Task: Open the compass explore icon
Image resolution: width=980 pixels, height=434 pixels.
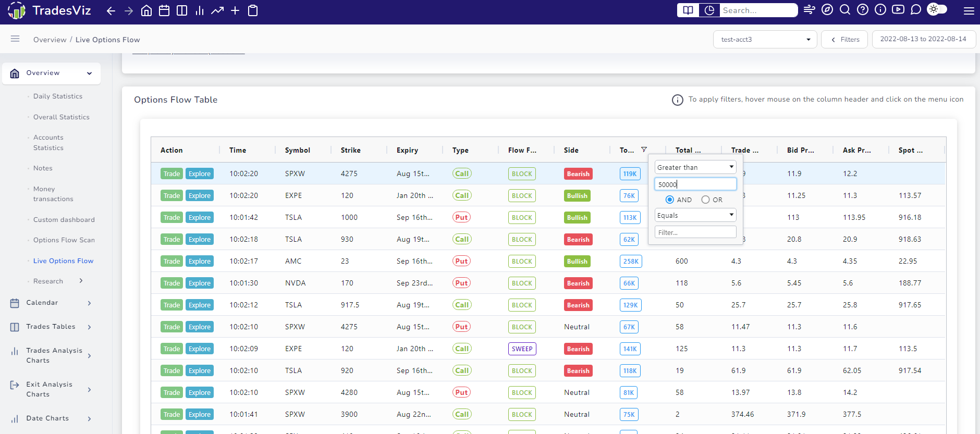Action: click(x=827, y=10)
